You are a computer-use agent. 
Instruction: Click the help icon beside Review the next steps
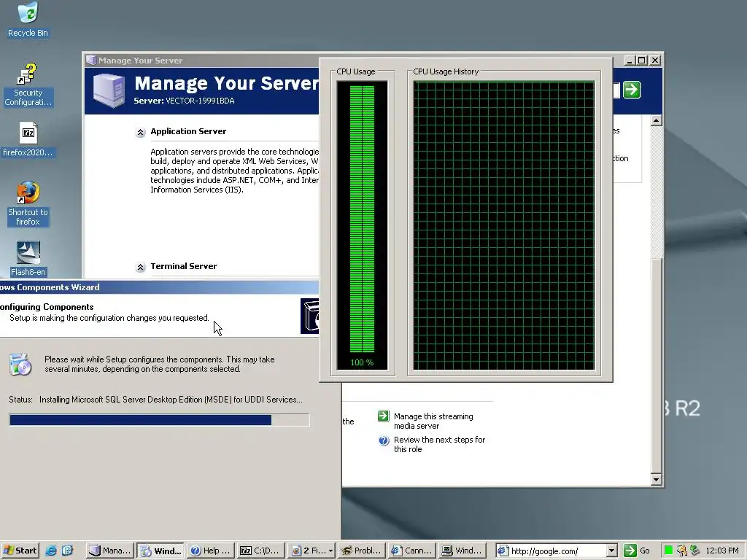click(384, 440)
